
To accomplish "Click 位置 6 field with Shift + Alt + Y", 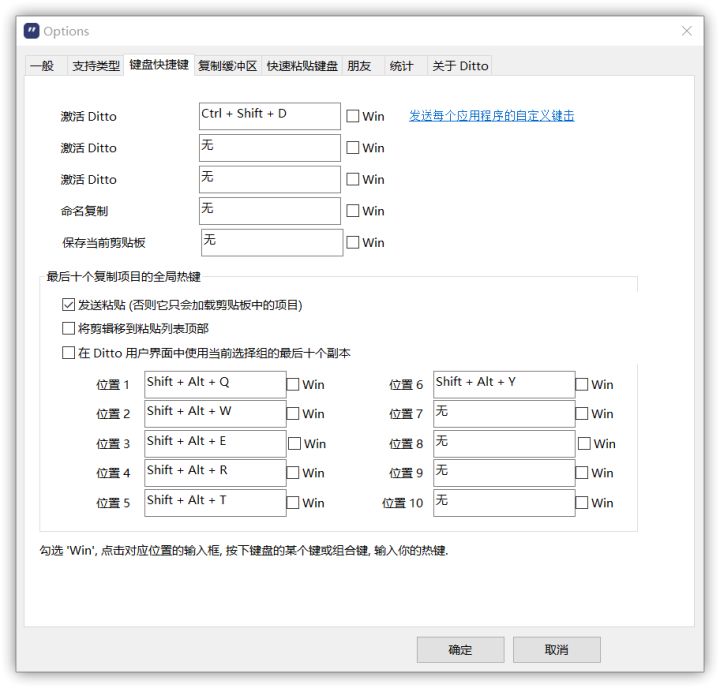I will 504,384.
